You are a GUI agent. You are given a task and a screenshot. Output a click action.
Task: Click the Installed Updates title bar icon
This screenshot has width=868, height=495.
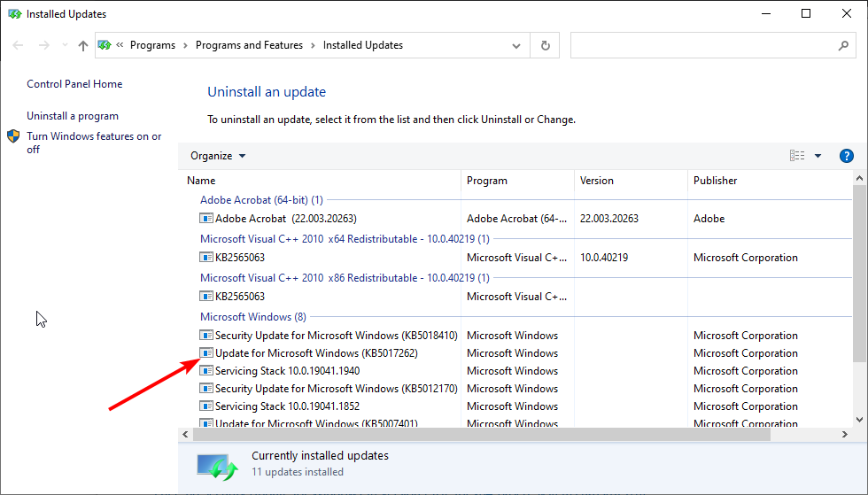[x=15, y=14]
